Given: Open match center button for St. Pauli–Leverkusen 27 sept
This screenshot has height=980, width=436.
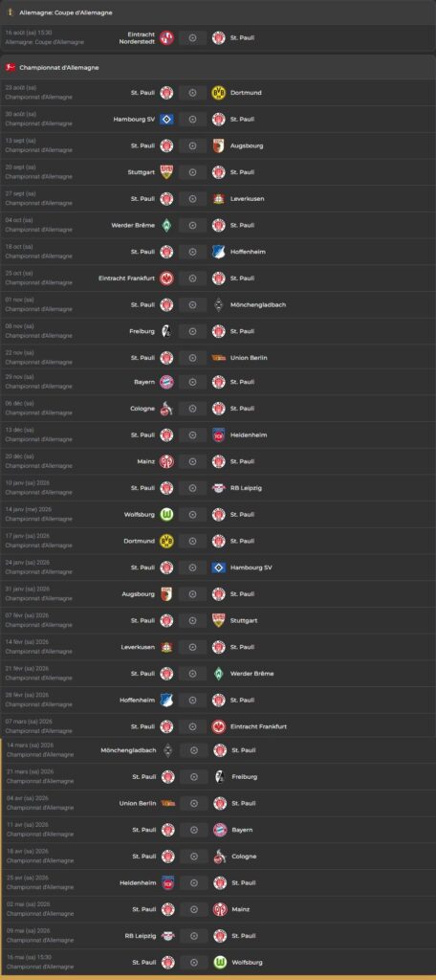Looking at the screenshot, I should [x=192, y=199].
